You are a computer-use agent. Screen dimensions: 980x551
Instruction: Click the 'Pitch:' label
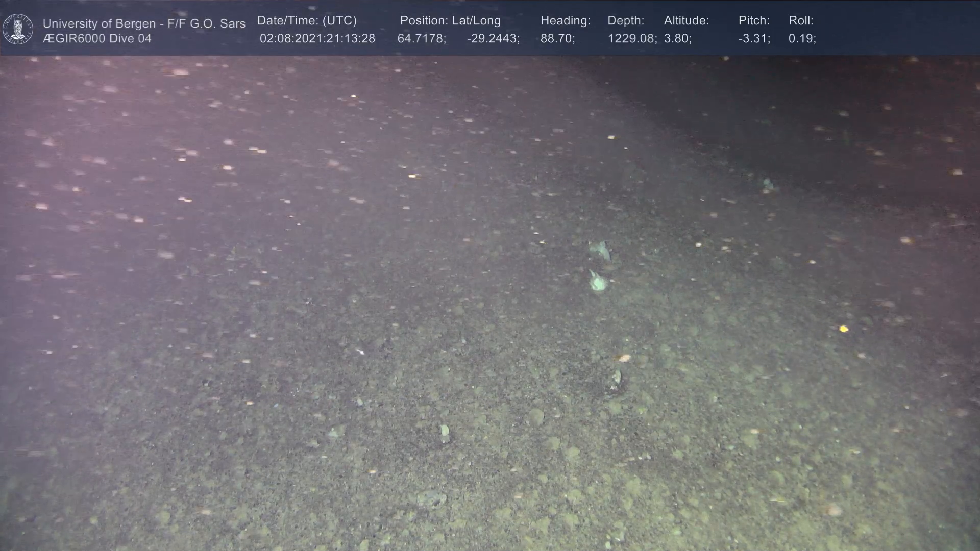pos(754,21)
